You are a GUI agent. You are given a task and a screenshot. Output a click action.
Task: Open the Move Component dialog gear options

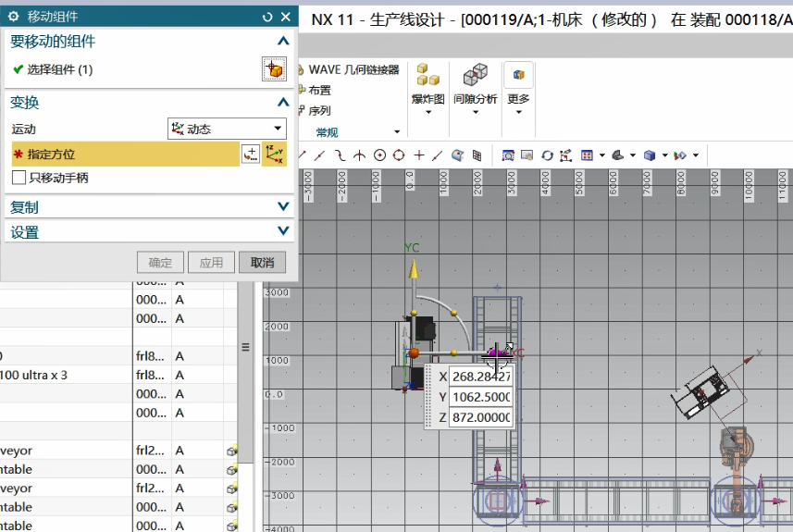click(x=14, y=17)
